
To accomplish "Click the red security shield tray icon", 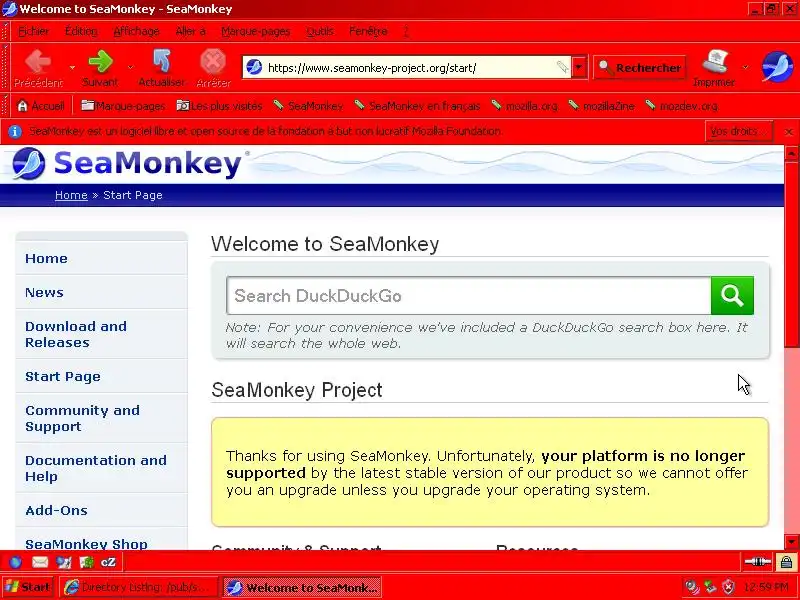I will coord(729,587).
